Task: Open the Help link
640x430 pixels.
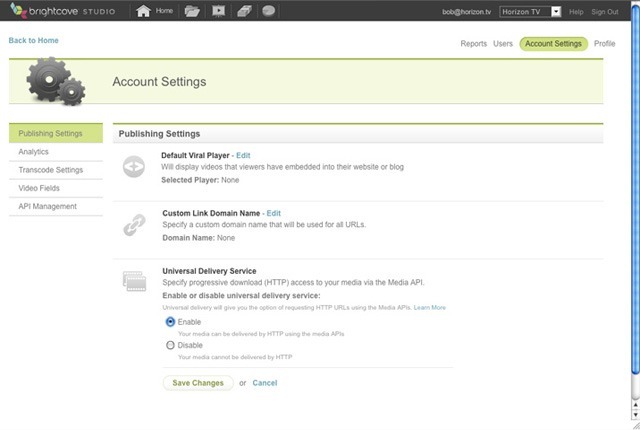Action: pos(576,12)
